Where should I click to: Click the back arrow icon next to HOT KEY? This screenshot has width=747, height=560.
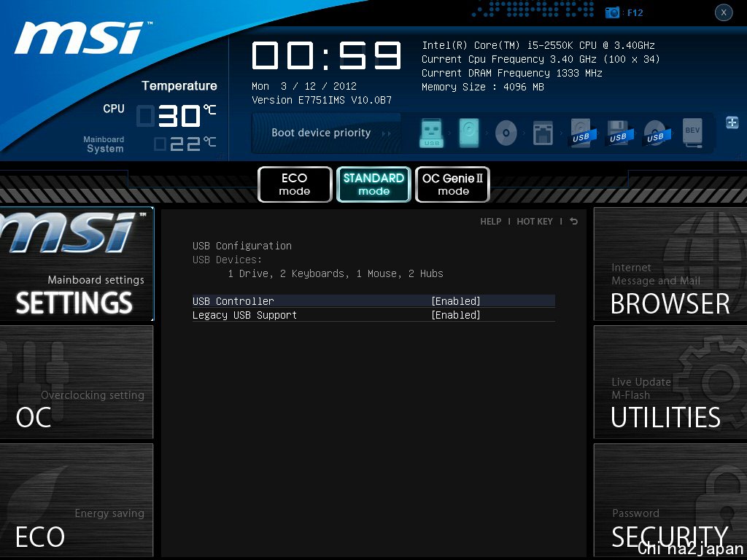coord(573,221)
